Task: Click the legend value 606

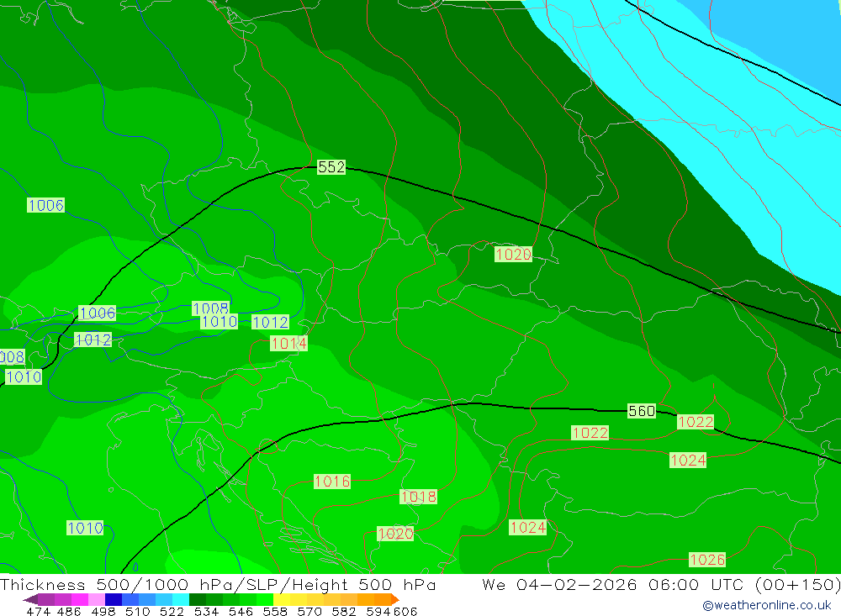Action: [x=405, y=612]
